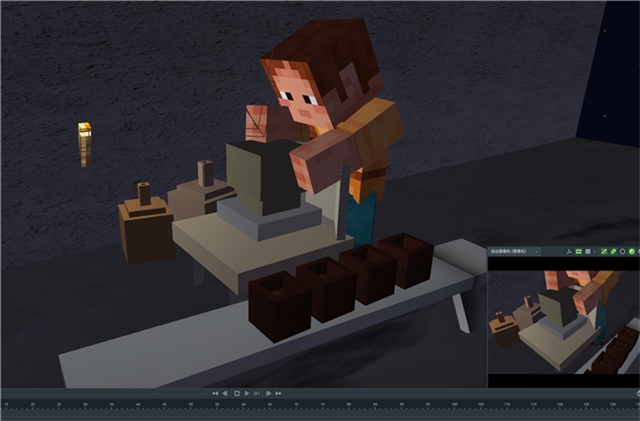Toggle the grid overlay in camera preview
Screen dimensions: 640x421
coord(588,252)
